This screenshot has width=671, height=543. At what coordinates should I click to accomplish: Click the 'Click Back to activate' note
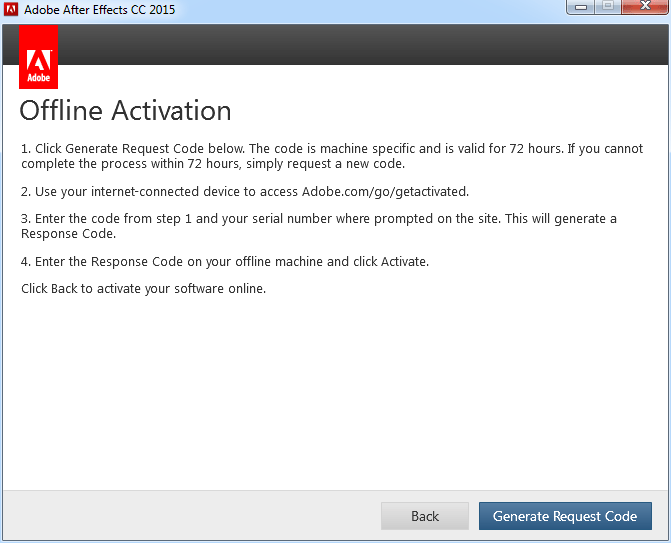pos(143,289)
